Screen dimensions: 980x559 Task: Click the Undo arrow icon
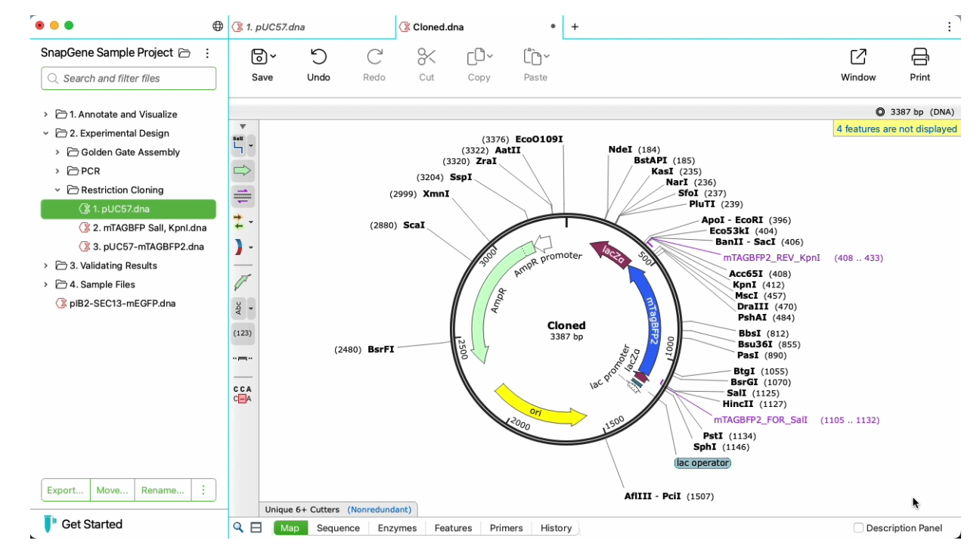point(318,57)
